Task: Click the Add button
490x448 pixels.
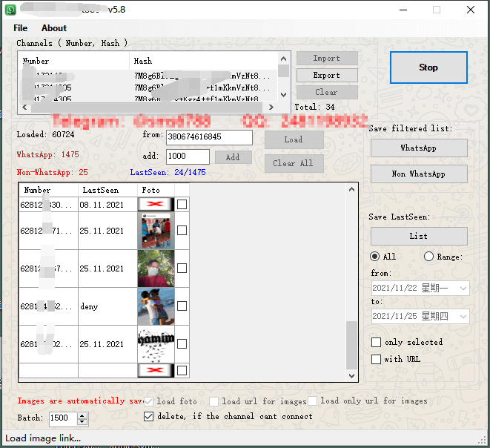Action: (x=233, y=157)
